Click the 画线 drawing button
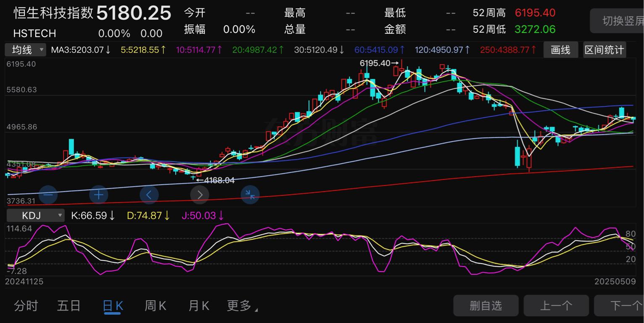Screen dimensions: 644x323 561,50
